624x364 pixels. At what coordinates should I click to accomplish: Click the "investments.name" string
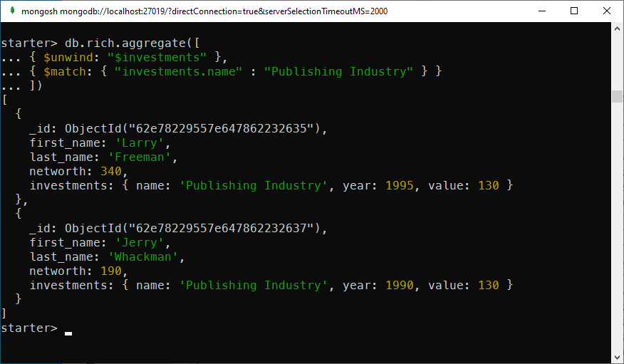[x=178, y=72]
